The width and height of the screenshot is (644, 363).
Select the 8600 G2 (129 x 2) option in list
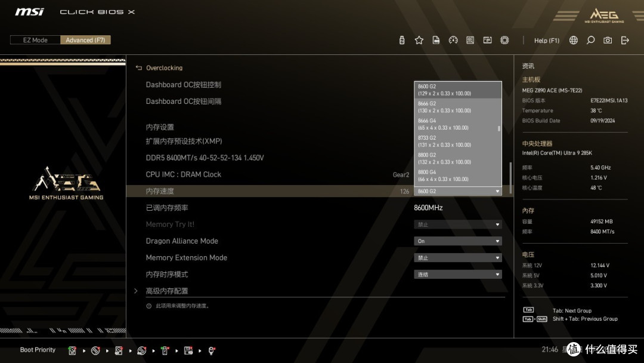click(x=457, y=90)
